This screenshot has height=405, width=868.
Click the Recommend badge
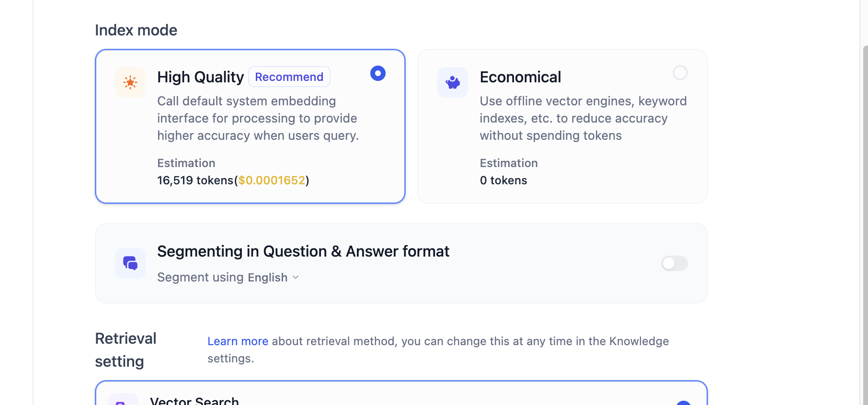(x=289, y=77)
